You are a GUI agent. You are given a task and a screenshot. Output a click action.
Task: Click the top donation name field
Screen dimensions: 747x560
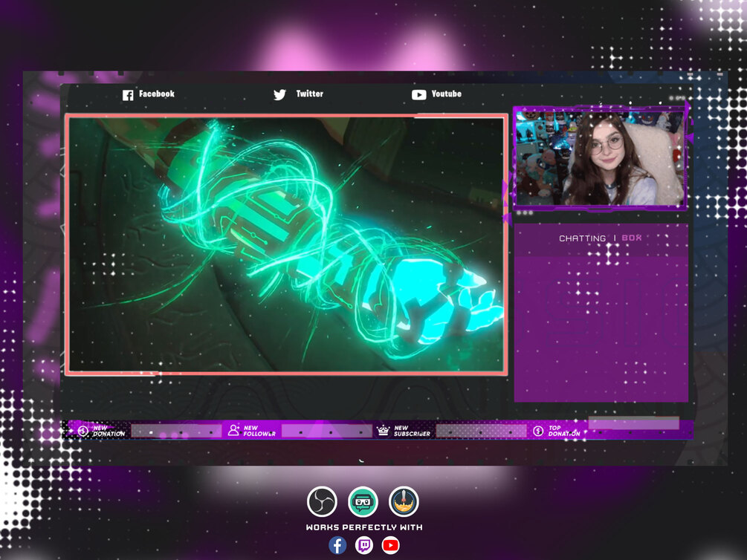pyautogui.click(x=633, y=423)
